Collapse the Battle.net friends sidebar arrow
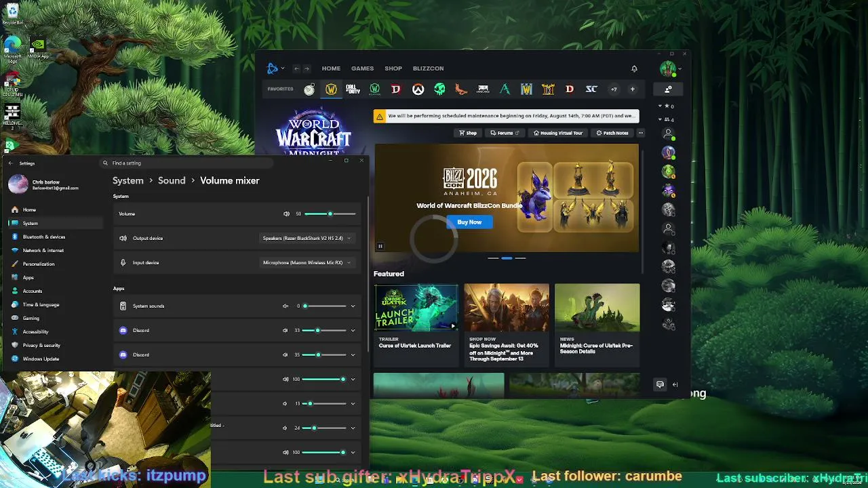Image resolution: width=868 pixels, height=488 pixels. (675, 385)
